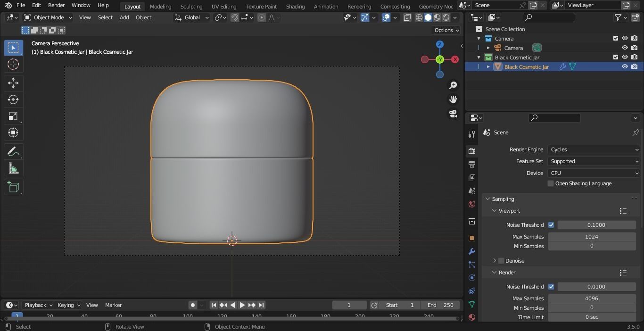Activate the Move tool
The width and height of the screenshot is (644, 331).
(x=13, y=83)
